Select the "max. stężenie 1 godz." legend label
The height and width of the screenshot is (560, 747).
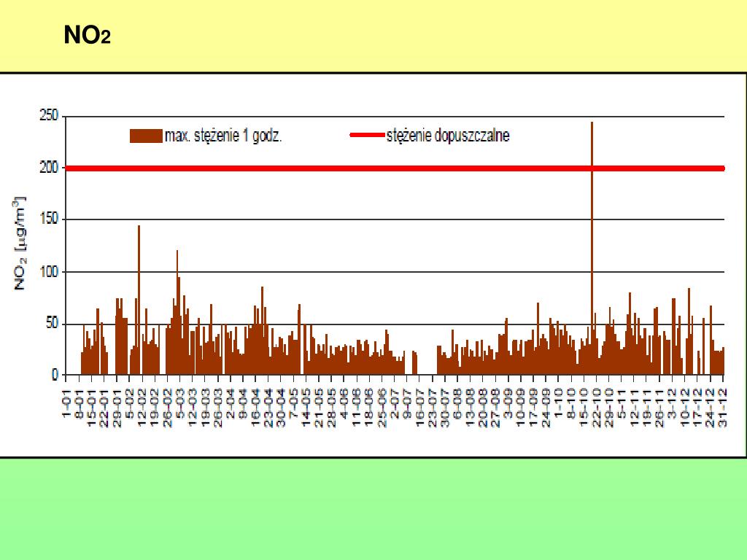point(223,136)
